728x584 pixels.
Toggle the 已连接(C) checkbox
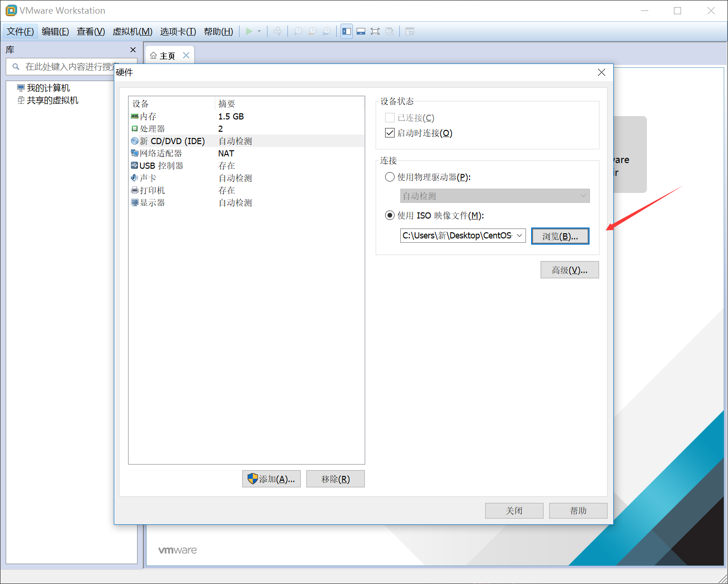[x=390, y=118]
